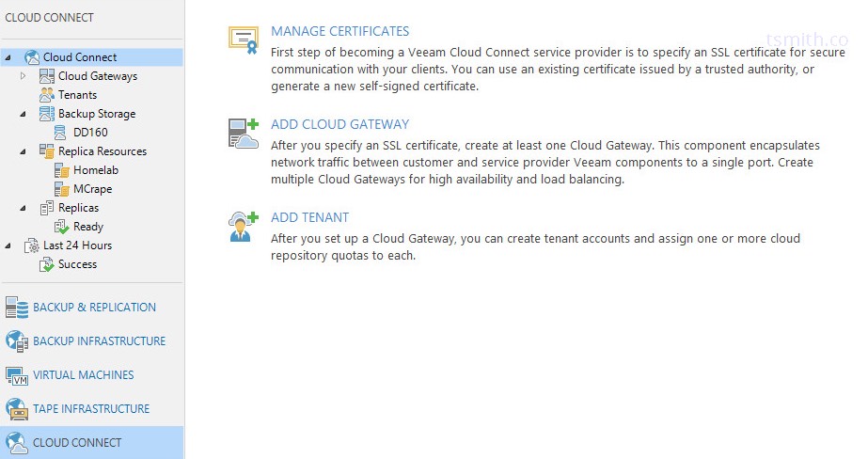This screenshot has height=459, width=868.
Task: Expand the Cloud Gateways tree node
Action: click(x=24, y=76)
